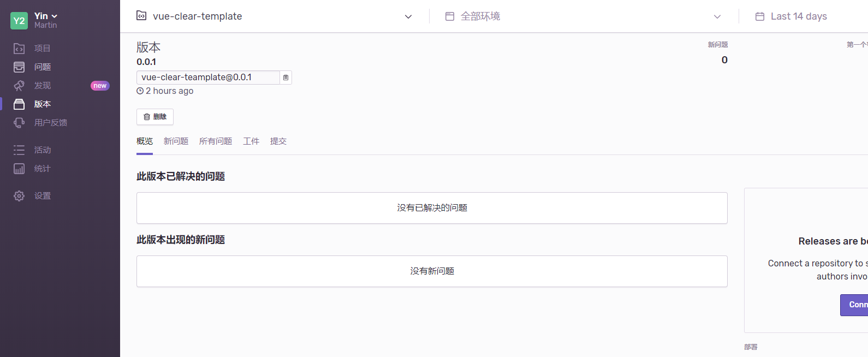Go to 发现 in the sidebar
The image size is (868, 357).
(x=43, y=86)
